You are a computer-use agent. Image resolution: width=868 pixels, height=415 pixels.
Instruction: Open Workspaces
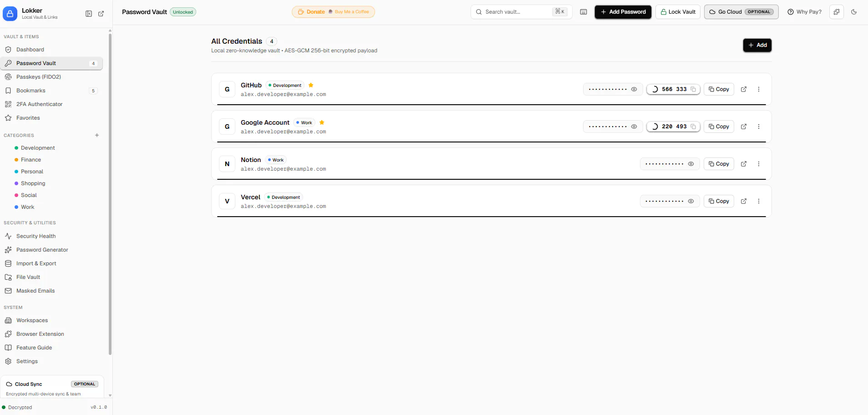pos(51,320)
